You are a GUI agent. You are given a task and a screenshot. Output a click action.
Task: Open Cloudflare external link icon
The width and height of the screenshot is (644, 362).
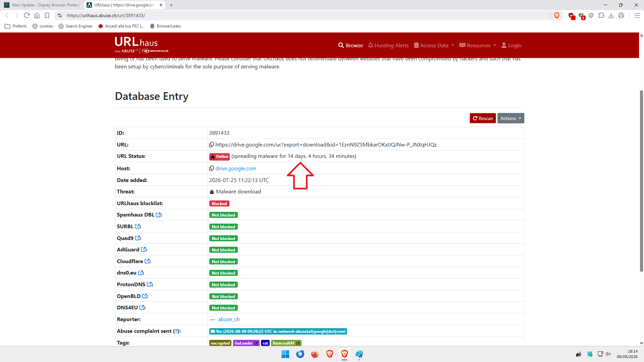147,261
